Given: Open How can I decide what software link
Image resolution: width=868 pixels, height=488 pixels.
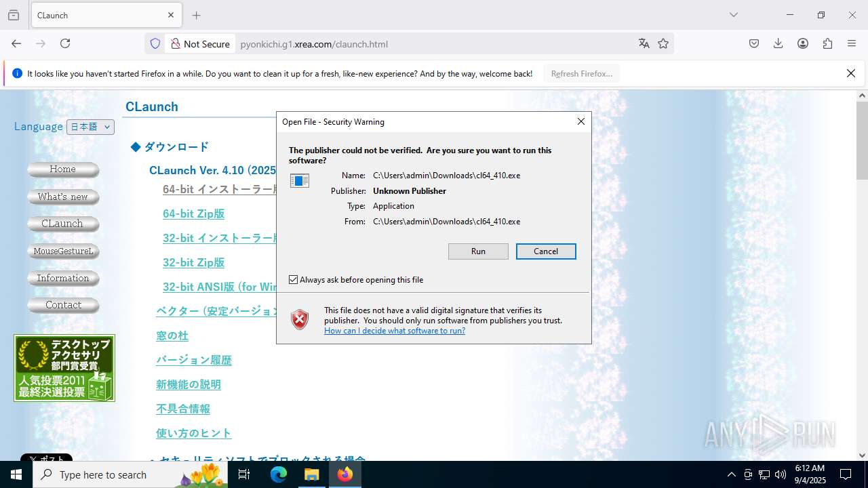Looking at the screenshot, I should point(395,331).
